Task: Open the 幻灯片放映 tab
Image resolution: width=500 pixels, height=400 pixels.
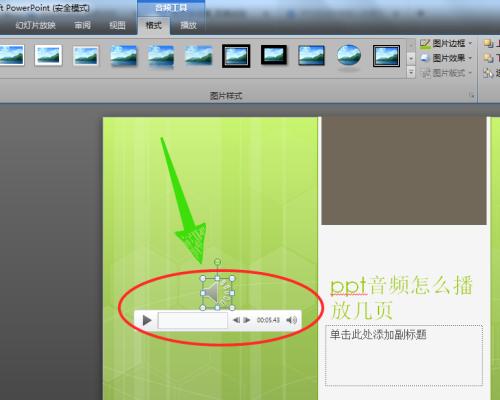Action: pyautogui.click(x=36, y=25)
